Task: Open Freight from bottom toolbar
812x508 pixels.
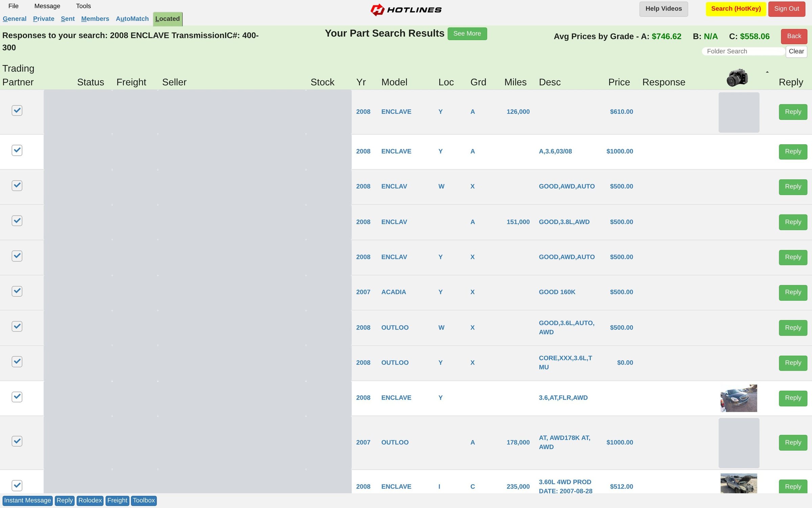Action: tap(117, 501)
